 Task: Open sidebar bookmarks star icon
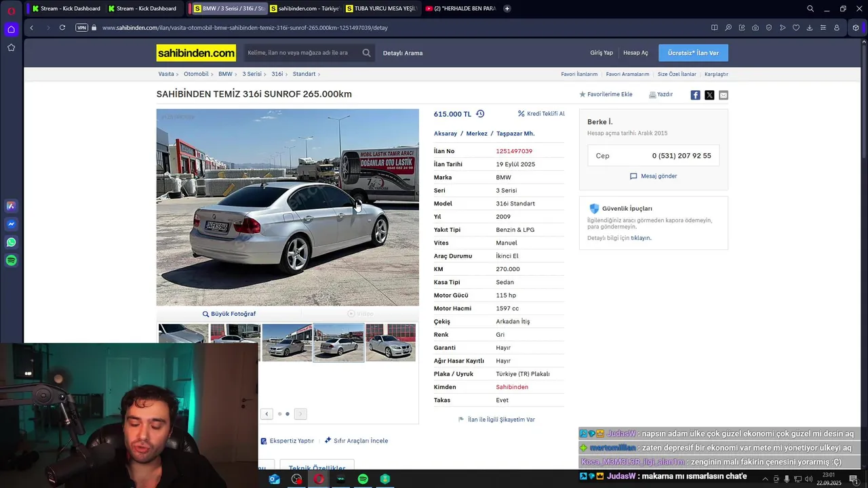pos(11,47)
